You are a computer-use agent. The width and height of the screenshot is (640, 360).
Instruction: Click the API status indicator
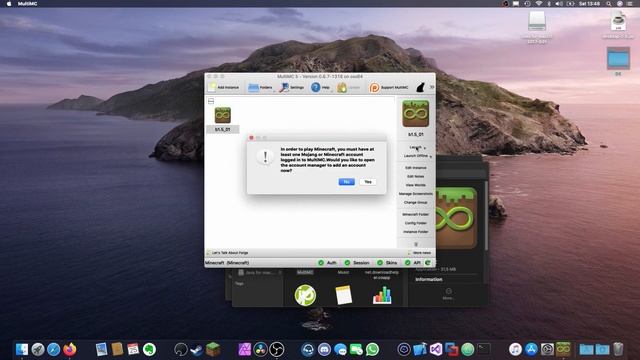coord(412,263)
